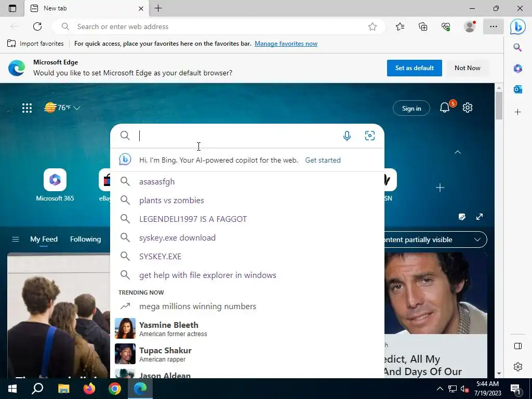Open Browser essentials heart icon
The image size is (532, 399).
(446, 26)
